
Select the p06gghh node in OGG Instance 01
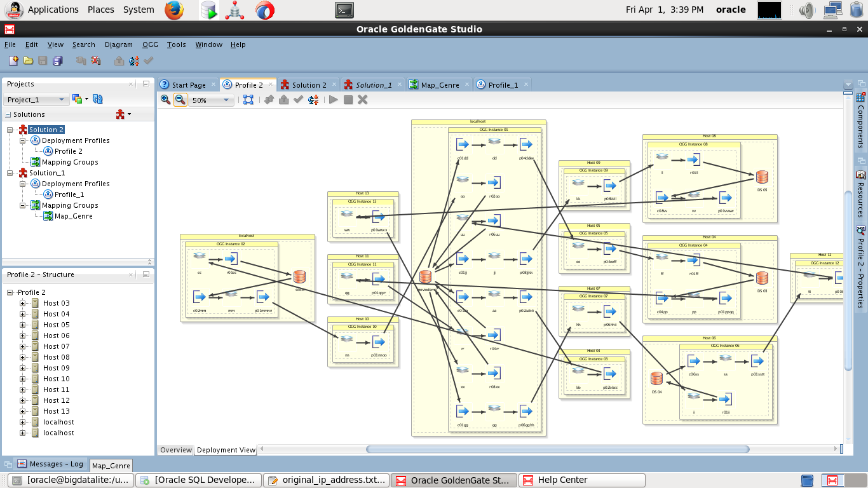tap(526, 411)
